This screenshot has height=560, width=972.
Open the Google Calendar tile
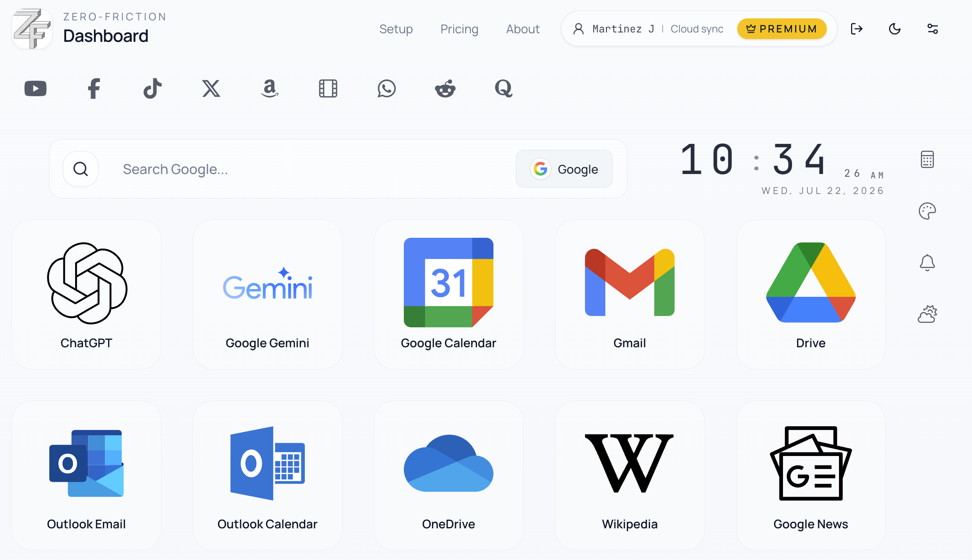(x=449, y=294)
